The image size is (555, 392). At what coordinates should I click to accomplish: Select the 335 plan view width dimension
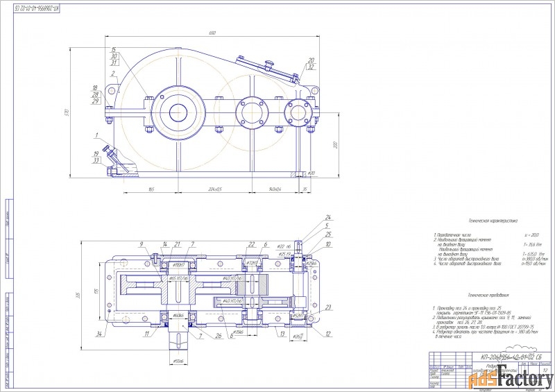click(x=78, y=296)
